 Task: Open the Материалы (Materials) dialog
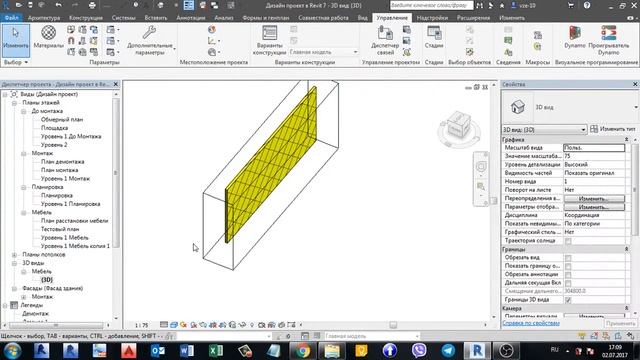[48, 38]
